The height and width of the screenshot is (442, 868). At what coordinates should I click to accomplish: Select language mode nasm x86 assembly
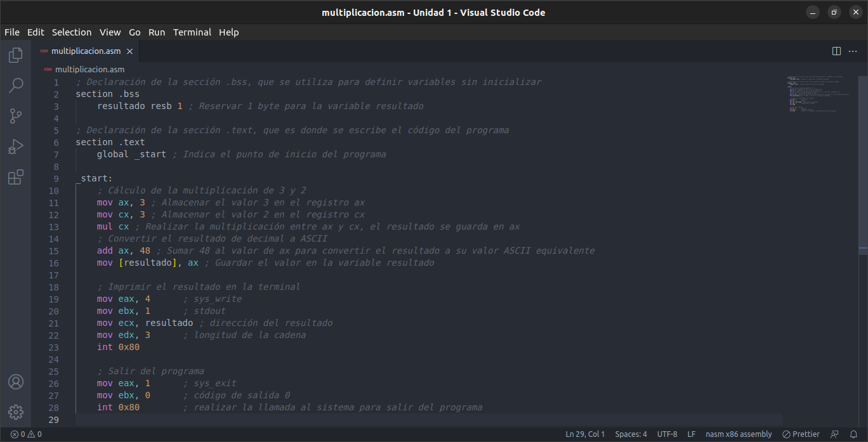(739, 434)
